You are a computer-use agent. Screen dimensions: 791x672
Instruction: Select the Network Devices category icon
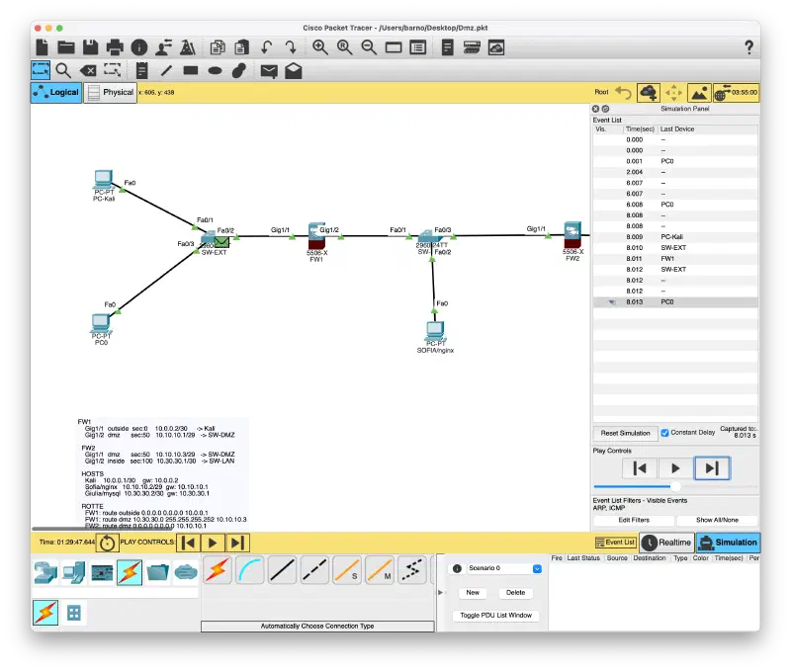pos(45,572)
